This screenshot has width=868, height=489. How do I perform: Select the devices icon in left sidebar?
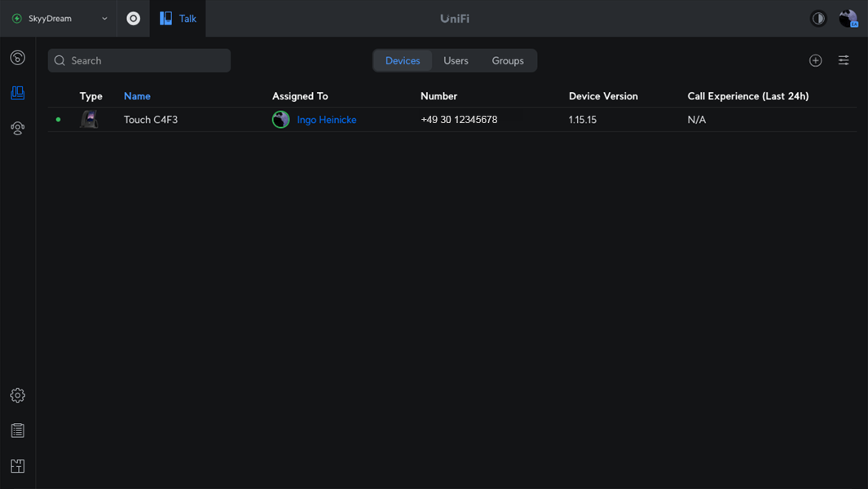point(17,93)
